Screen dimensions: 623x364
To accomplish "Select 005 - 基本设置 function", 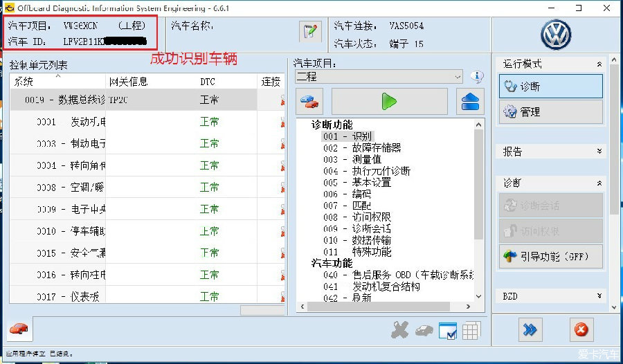I will pyautogui.click(x=356, y=183).
